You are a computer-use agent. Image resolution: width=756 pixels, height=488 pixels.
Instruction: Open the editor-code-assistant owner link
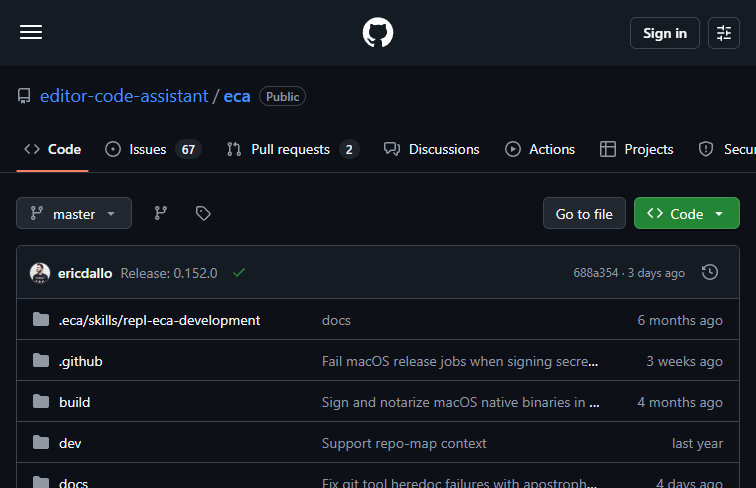coord(124,96)
